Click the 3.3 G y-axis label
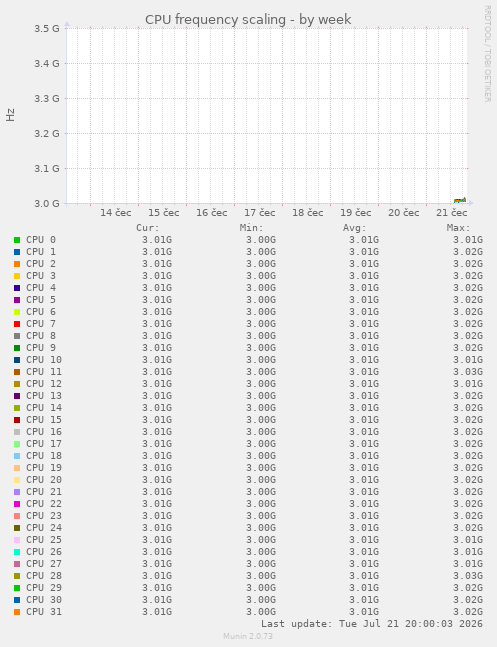The width and height of the screenshot is (497, 647). click(47, 99)
